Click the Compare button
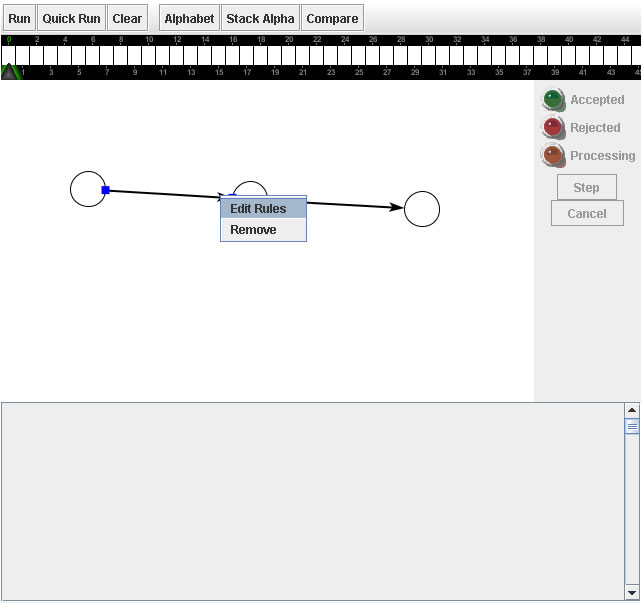Image resolution: width=643 pixels, height=603 pixels. (332, 18)
